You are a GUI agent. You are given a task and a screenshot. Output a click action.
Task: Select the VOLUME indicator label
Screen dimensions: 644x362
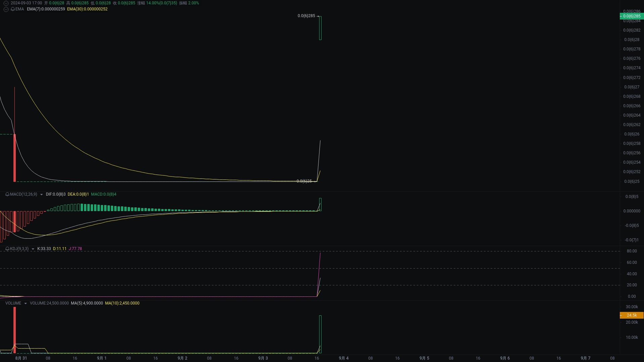point(13,303)
